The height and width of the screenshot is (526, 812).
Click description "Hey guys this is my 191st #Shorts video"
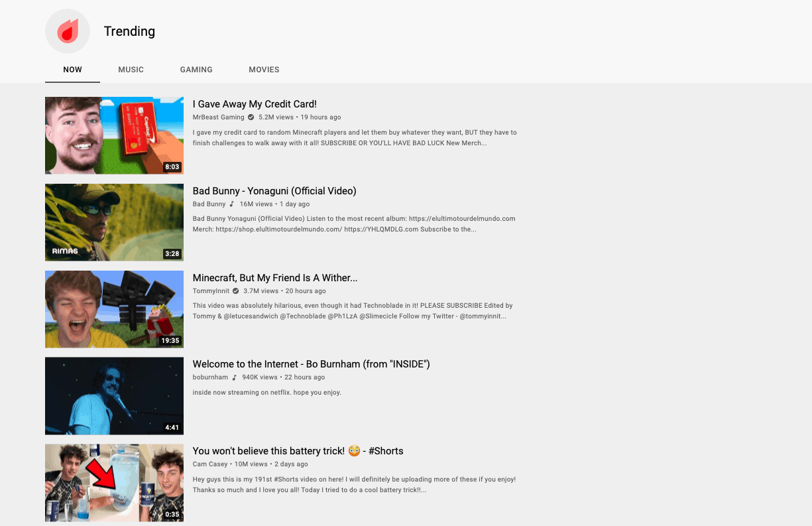[x=354, y=485]
